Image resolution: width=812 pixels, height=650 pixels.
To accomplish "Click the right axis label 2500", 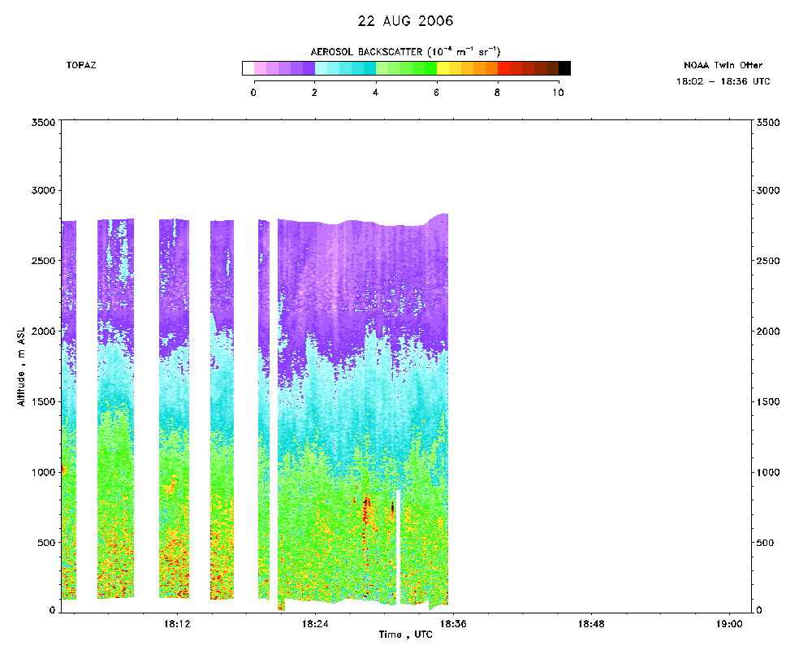I will 768,261.
